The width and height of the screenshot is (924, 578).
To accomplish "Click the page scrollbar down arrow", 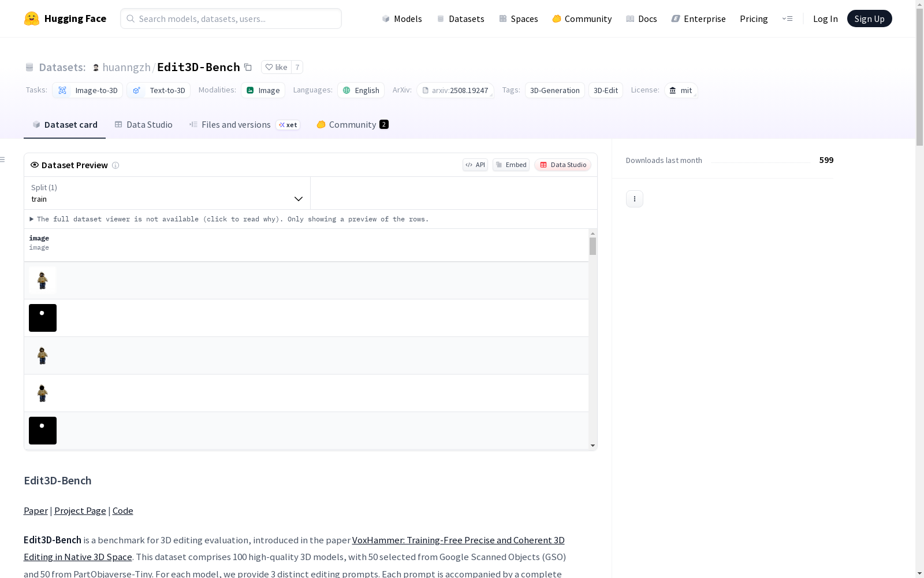I will click(x=919, y=573).
